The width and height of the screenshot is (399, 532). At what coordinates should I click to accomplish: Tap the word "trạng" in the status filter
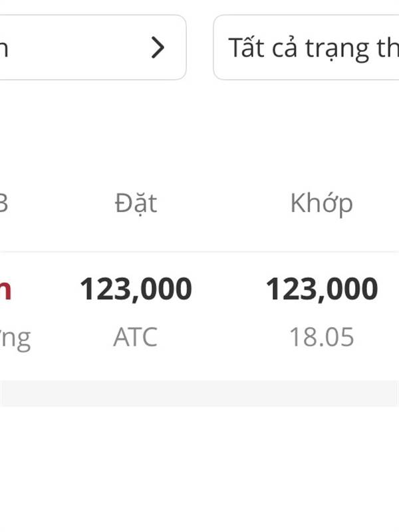[x=336, y=49]
